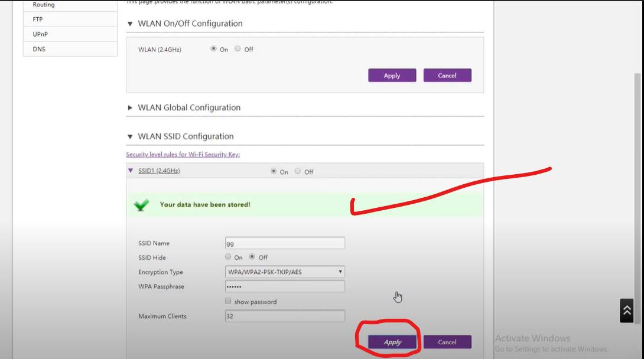Click the SSID Name input field
This screenshot has height=359, width=644.
tap(285, 243)
